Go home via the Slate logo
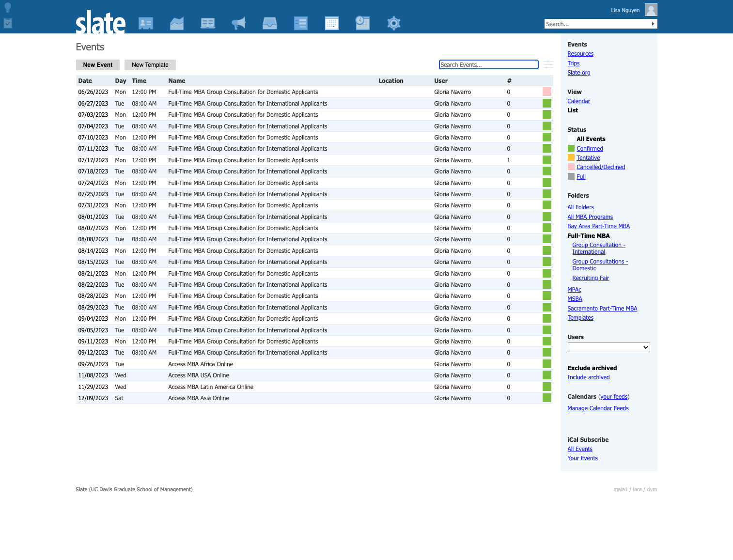733x560 pixels. [101, 22]
